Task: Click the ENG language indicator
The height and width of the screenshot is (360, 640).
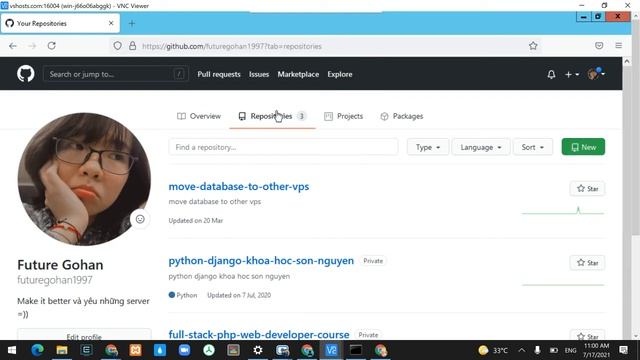Action: coord(571,350)
